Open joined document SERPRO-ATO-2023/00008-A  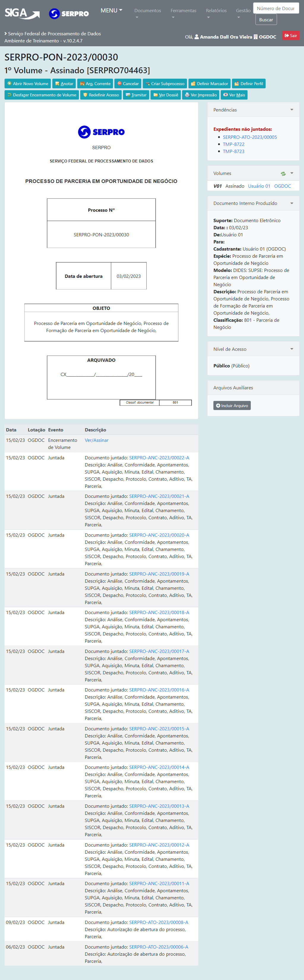pos(159,922)
